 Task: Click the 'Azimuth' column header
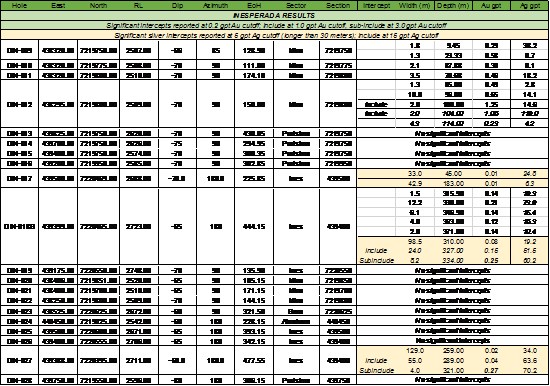coord(215,6)
